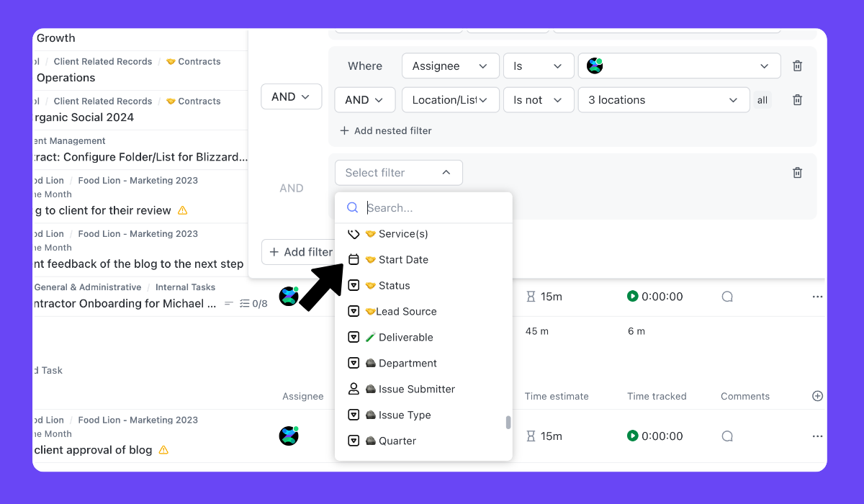Click the warning triangle beside client approval of blog

(163, 449)
